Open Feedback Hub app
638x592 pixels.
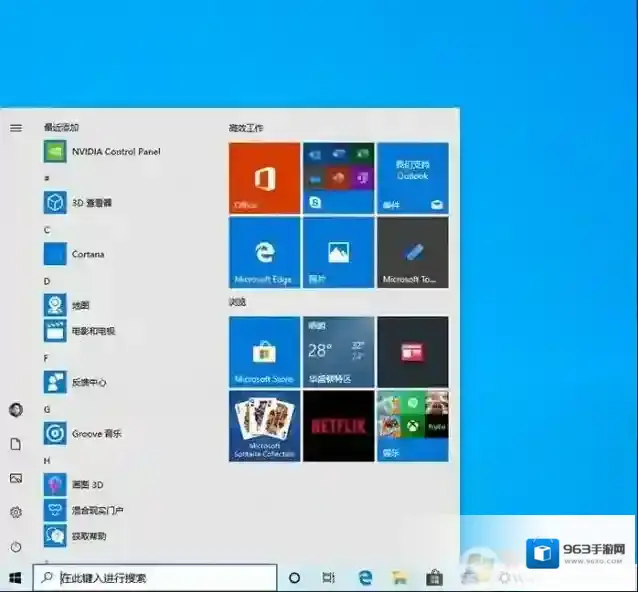click(x=75, y=382)
